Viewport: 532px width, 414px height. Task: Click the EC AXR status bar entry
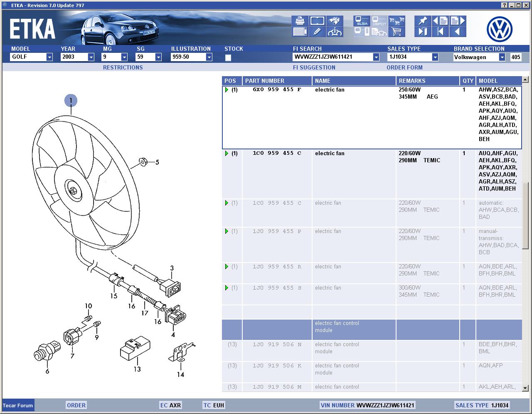(170, 405)
